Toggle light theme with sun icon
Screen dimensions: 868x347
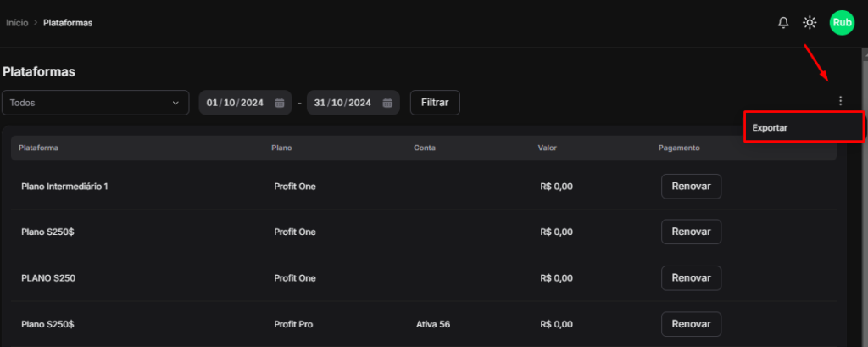coord(810,23)
